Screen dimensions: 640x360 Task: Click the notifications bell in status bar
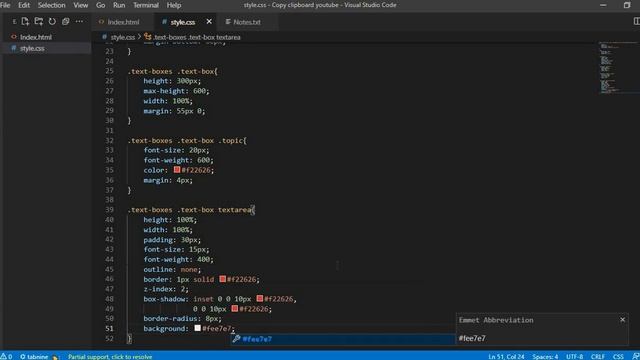[x=636, y=356]
